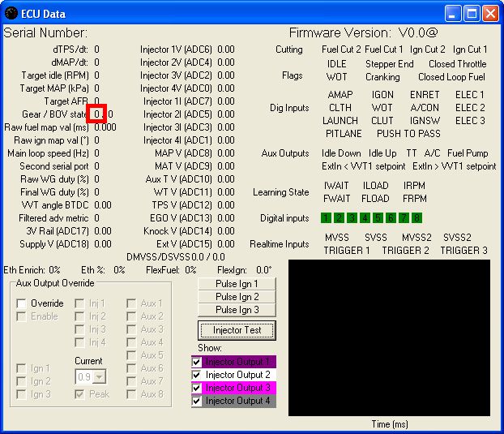
Task: Toggle Injector Output 2 checkbox
Action: (196, 375)
